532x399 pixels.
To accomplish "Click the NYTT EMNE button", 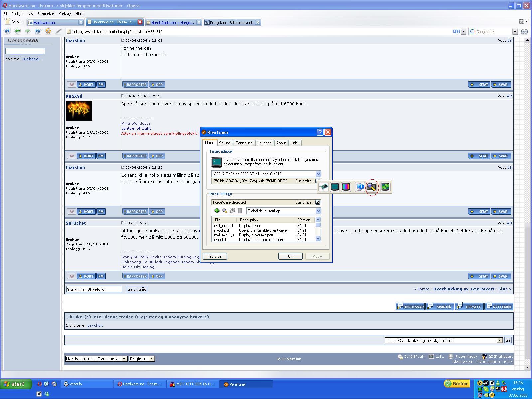I will [x=499, y=306].
